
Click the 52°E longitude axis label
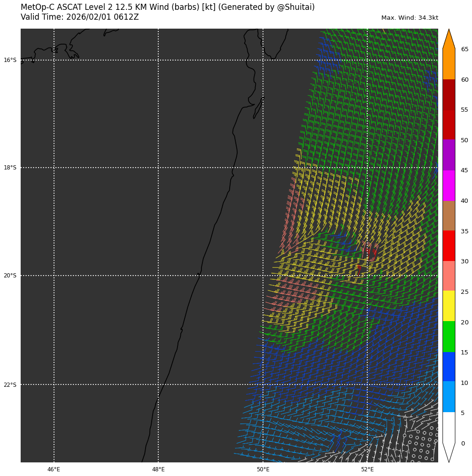pyautogui.click(x=367, y=469)
